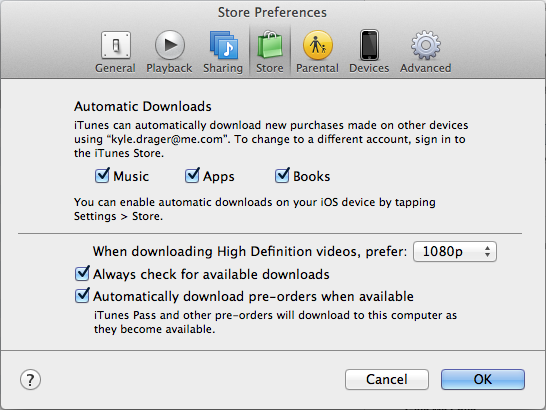Switch to the Playback tab label

(169, 68)
